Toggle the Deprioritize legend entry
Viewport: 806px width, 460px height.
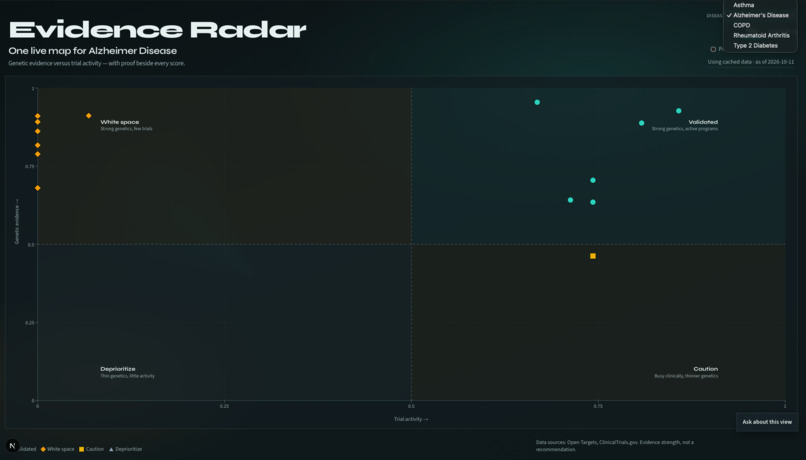click(x=125, y=449)
